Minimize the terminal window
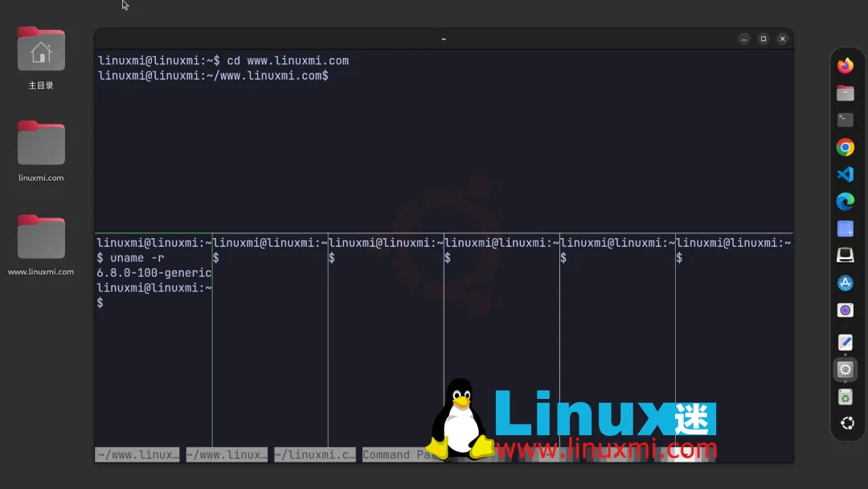 point(744,39)
